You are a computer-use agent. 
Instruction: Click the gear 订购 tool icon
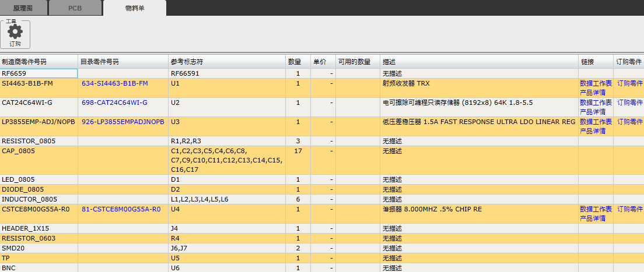pyautogui.click(x=15, y=35)
